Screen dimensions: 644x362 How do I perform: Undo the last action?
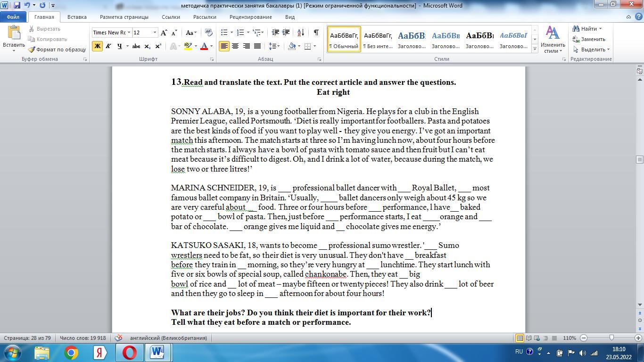pos(27,5)
